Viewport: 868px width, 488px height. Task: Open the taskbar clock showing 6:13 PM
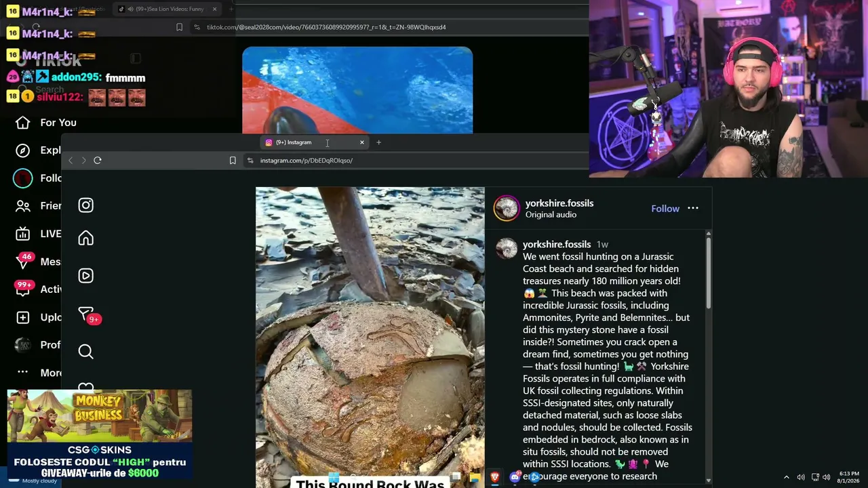(x=849, y=477)
